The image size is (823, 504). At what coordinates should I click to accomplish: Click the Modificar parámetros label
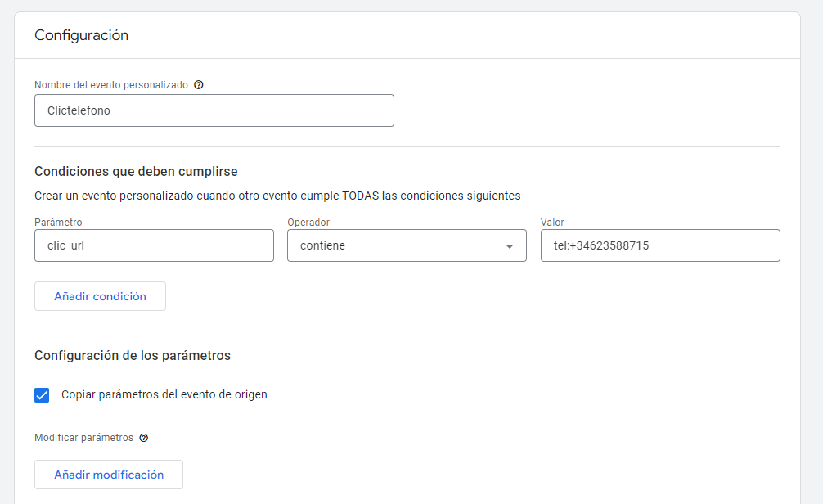pos(84,438)
